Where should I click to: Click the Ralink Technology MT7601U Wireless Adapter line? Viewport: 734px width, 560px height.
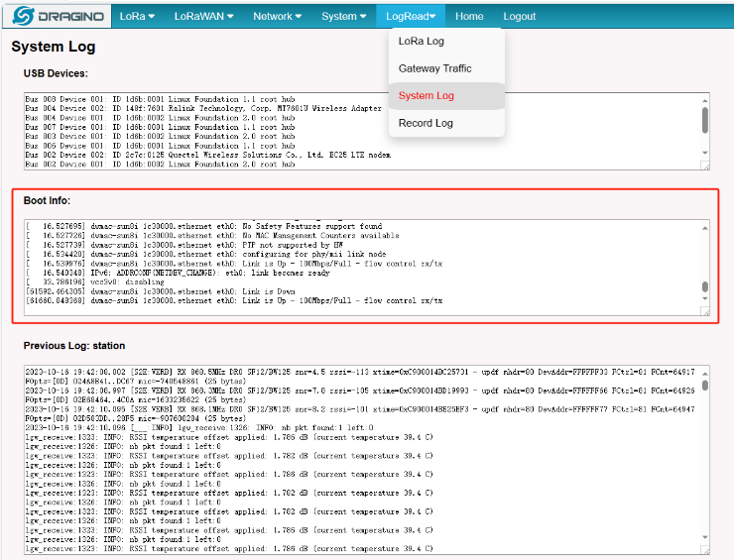pos(203,108)
